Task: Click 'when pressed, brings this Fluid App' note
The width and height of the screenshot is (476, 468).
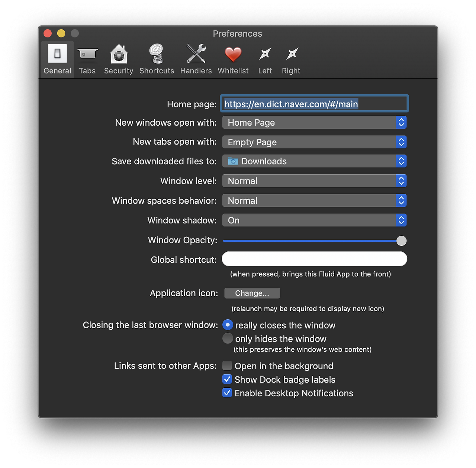Action: (311, 274)
